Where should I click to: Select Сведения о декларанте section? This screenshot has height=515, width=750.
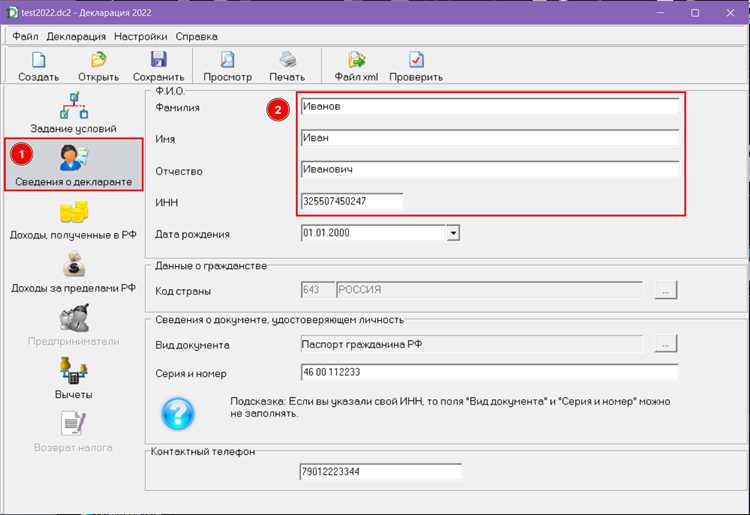pos(74,165)
